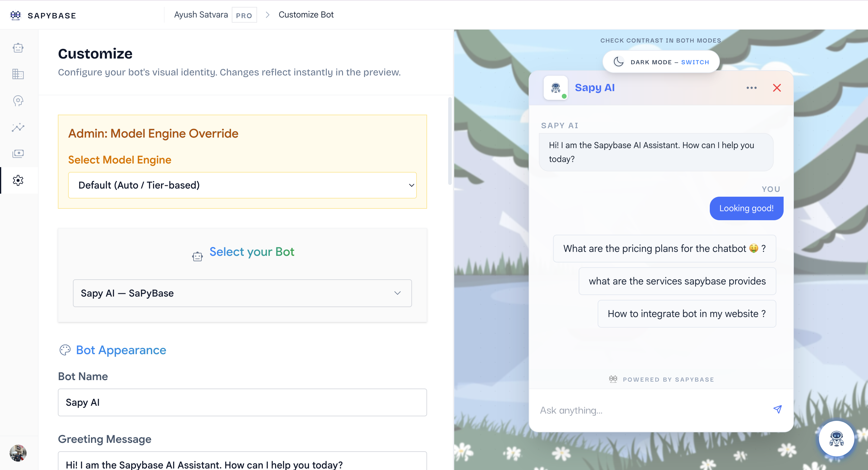This screenshot has width=868, height=470.
Task: Click the Customize page heading
Action: pos(95,54)
